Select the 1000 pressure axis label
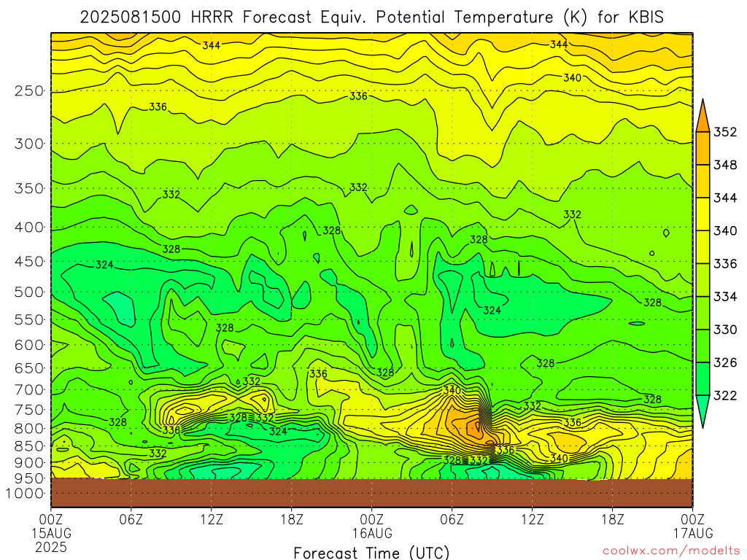Screen dimensions: 747x560 pyautogui.click(x=25, y=494)
